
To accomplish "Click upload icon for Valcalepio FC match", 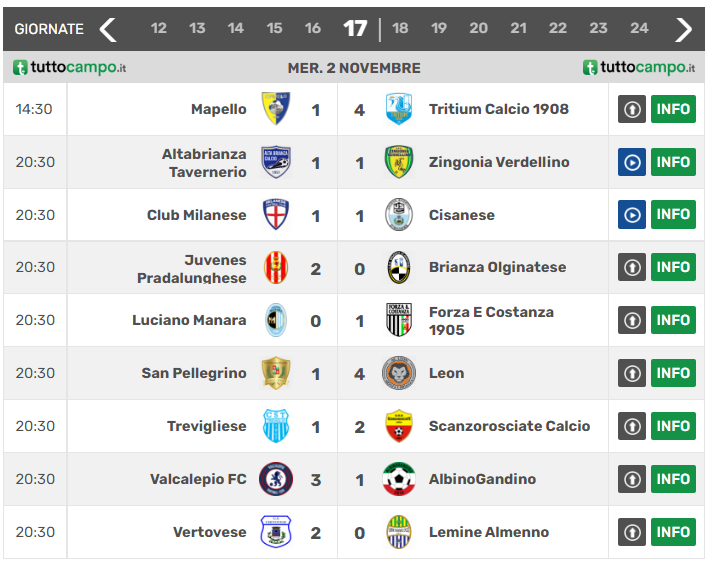I will coord(631,479).
